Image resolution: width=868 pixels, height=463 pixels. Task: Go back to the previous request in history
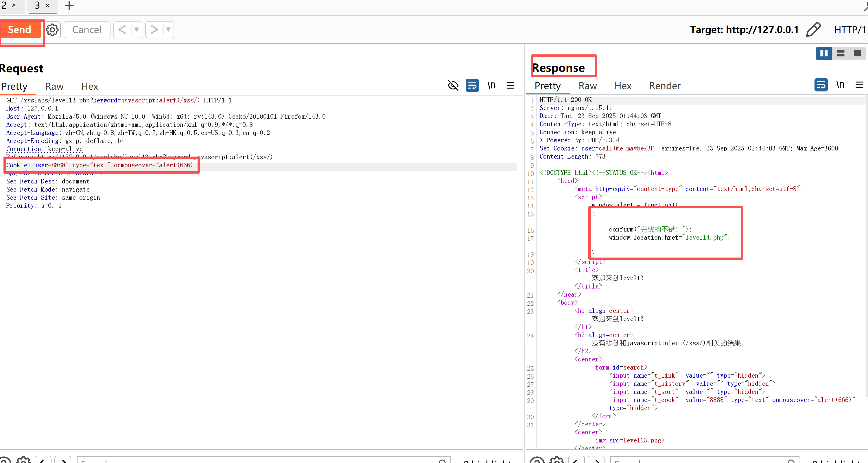pyautogui.click(x=122, y=30)
